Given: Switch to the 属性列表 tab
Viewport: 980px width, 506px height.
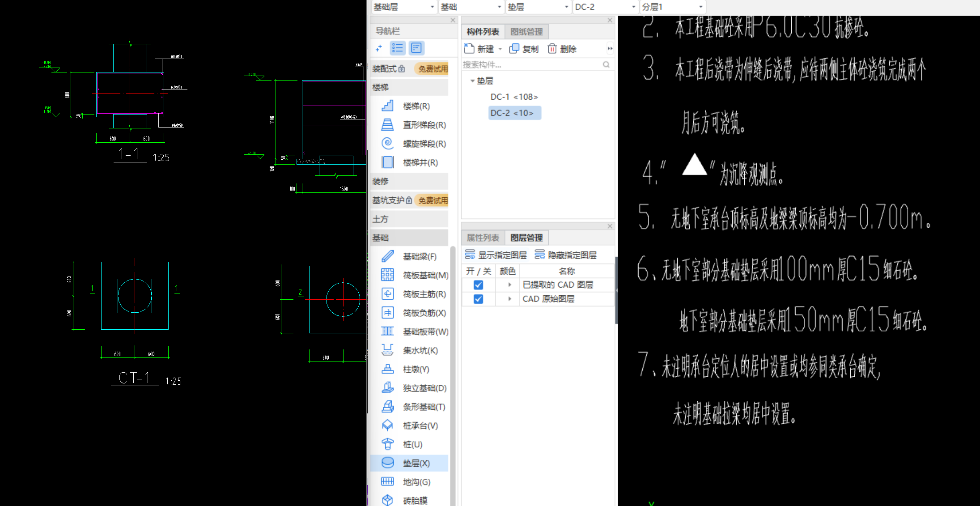Looking at the screenshot, I should 483,238.
